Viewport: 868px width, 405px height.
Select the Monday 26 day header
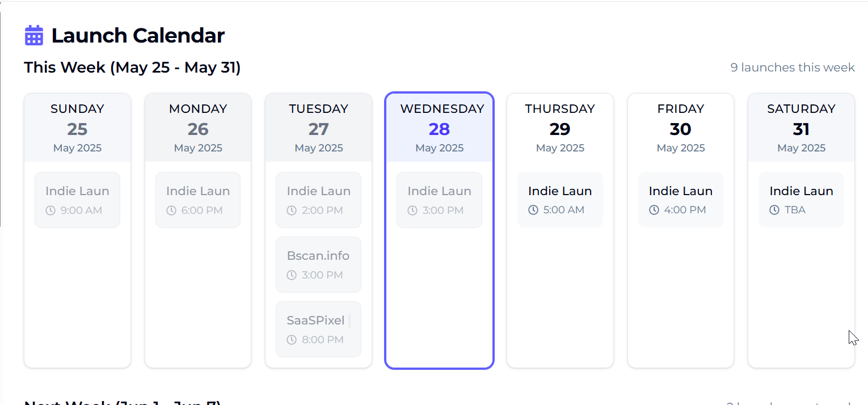tap(198, 128)
